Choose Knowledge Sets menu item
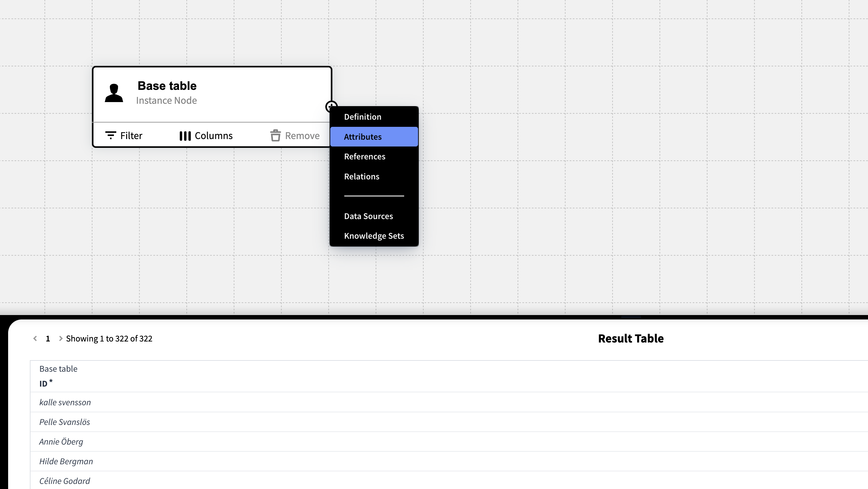868x489 pixels. pyautogui.click(x=374, y=236)
